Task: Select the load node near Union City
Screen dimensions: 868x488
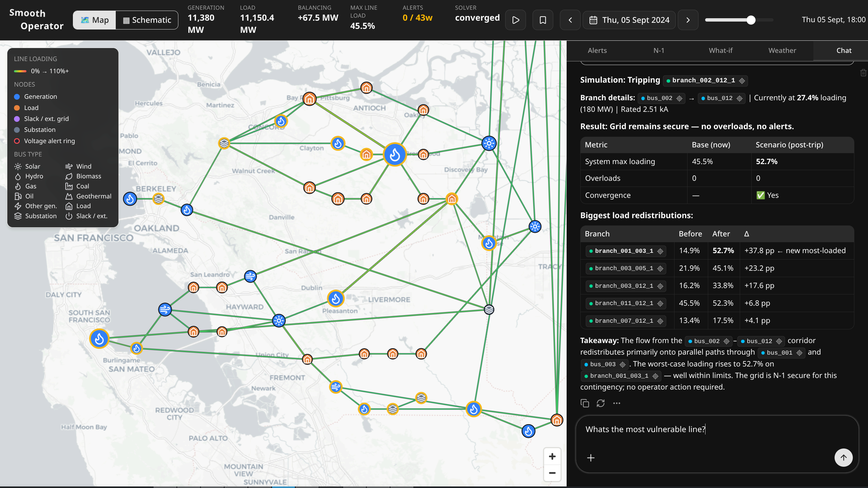Action: [x=307, y=359]
